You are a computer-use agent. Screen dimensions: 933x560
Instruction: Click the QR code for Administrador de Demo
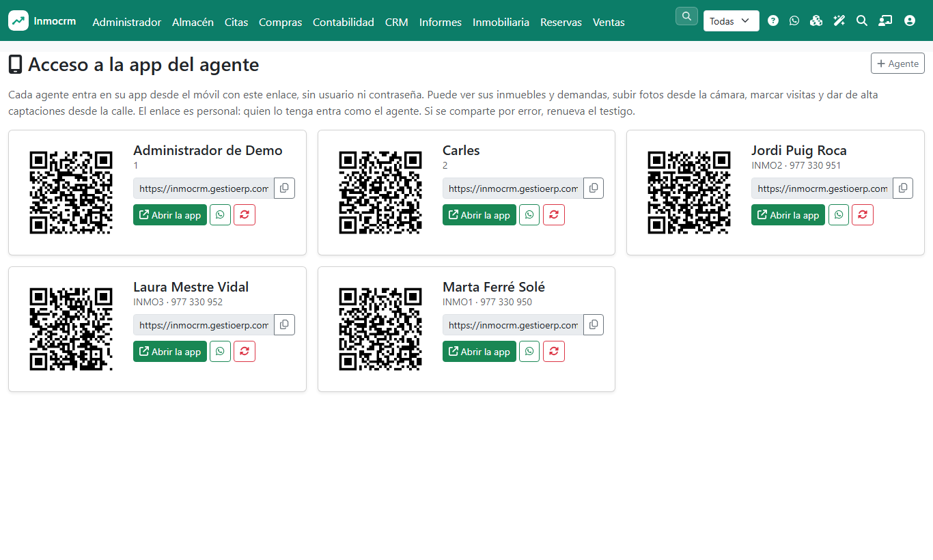pyautogui.click(x=71, y=193)
